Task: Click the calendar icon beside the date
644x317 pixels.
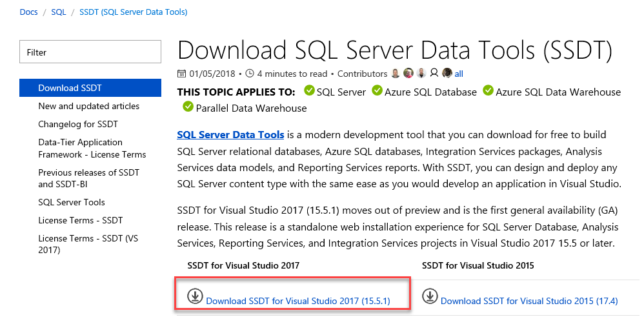Action: [x=182, y=74]
